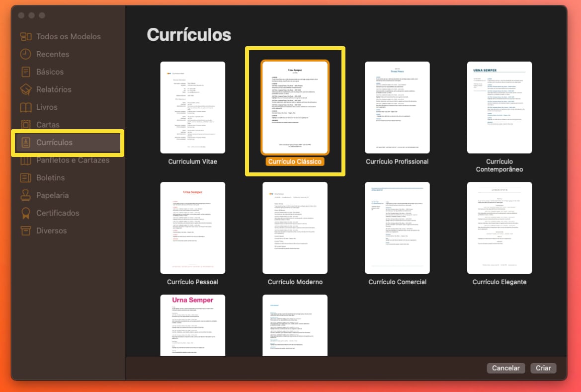Click the Papelaria stamp icon
This screenshot has width=581, height=392.
26,195
